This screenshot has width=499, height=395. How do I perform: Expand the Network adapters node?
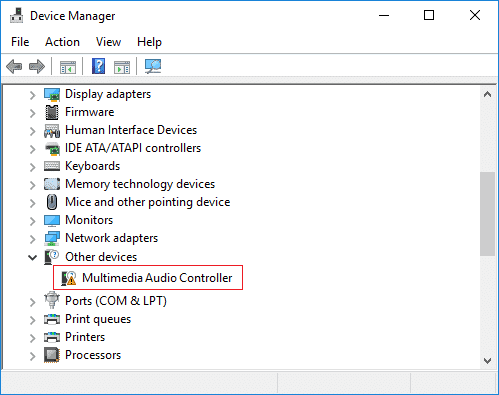[x=32, y=239]
